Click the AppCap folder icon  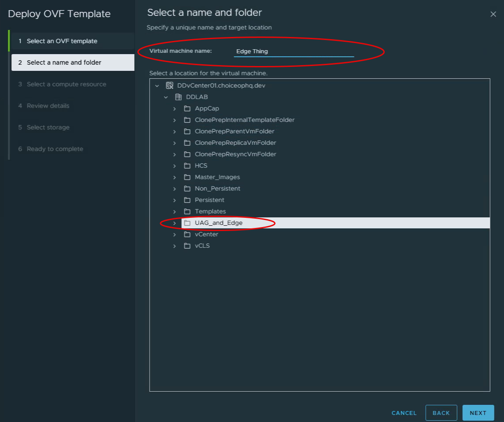[187, 108]
